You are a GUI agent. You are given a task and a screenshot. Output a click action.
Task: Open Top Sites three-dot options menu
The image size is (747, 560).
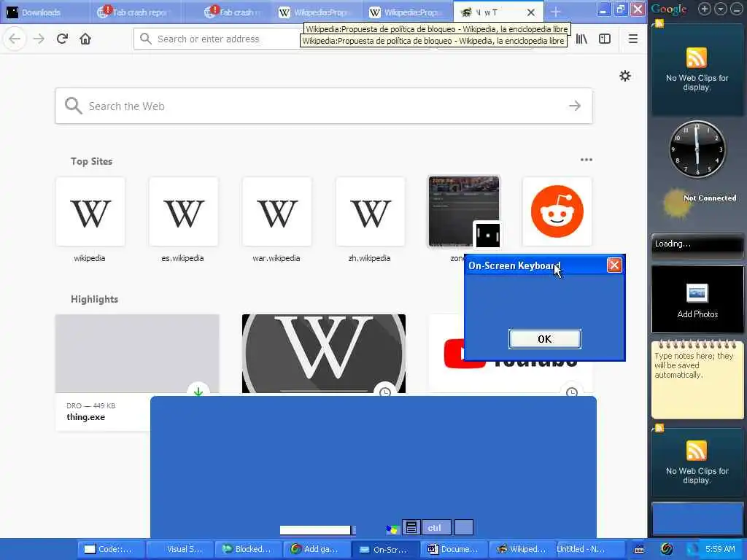(586, 160)
